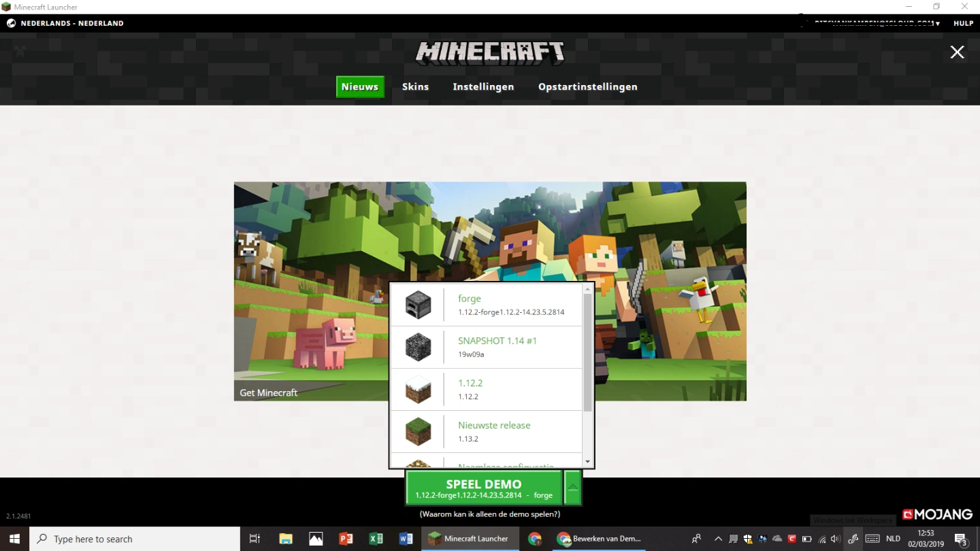Image resolution: width=980 pixels, height=551 pixels.
Task: Click the Minecraft logo in the header
Action: point(490,53)
